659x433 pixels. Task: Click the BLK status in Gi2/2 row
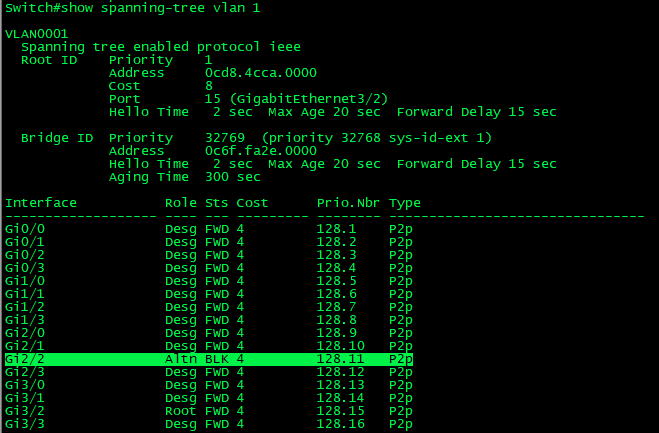click(x=217, y=359)
